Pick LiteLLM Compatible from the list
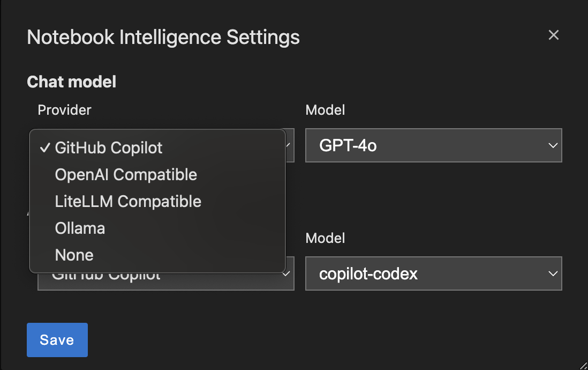This screenshot has width=588, height=370. pos(128,201)
